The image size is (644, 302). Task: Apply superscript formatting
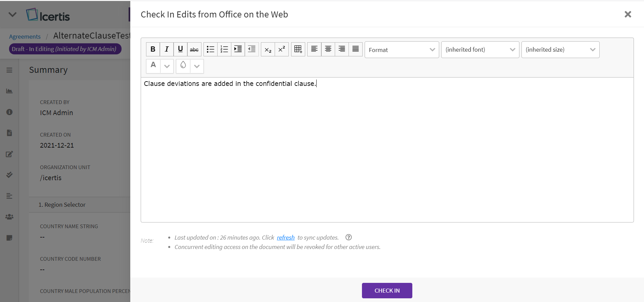281,49
